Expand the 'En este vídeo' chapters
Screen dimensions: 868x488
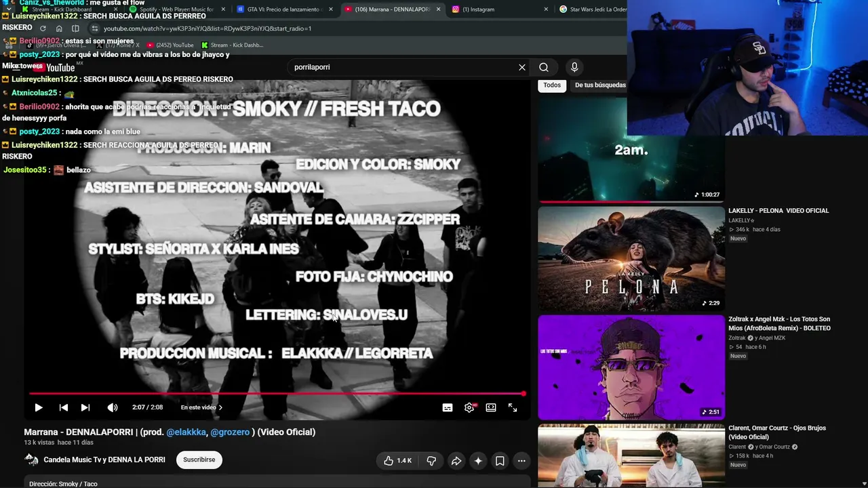201,407
